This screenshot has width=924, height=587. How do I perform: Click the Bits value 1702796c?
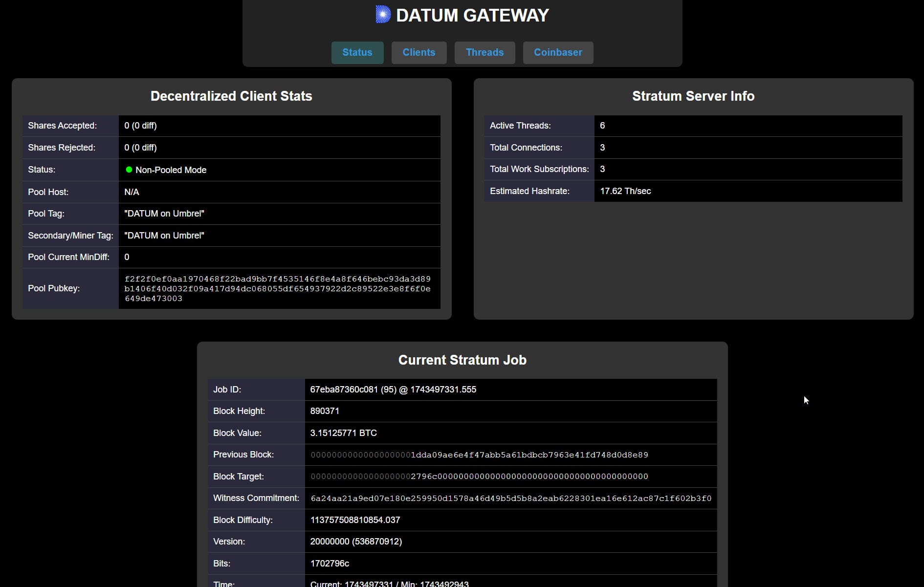coord(330,564)
